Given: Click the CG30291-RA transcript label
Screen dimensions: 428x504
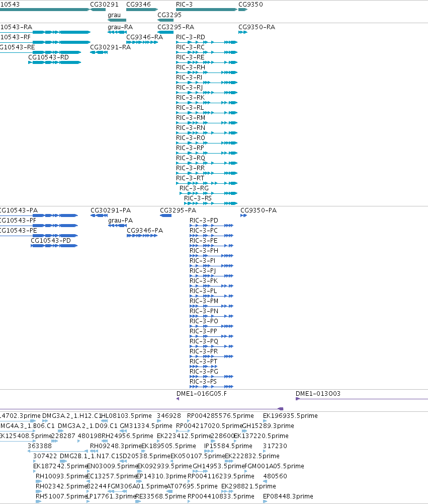Looking at the screenshot, I should click(111, 47).
